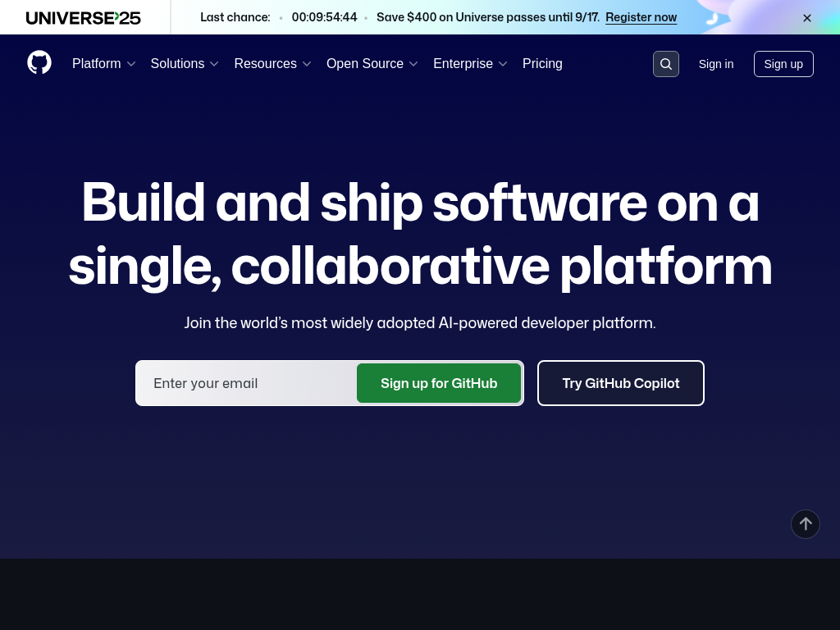The width and height of the screenshot is (840, 630).
Task: Go to the Pricing page
Action: tap(542, 64)
